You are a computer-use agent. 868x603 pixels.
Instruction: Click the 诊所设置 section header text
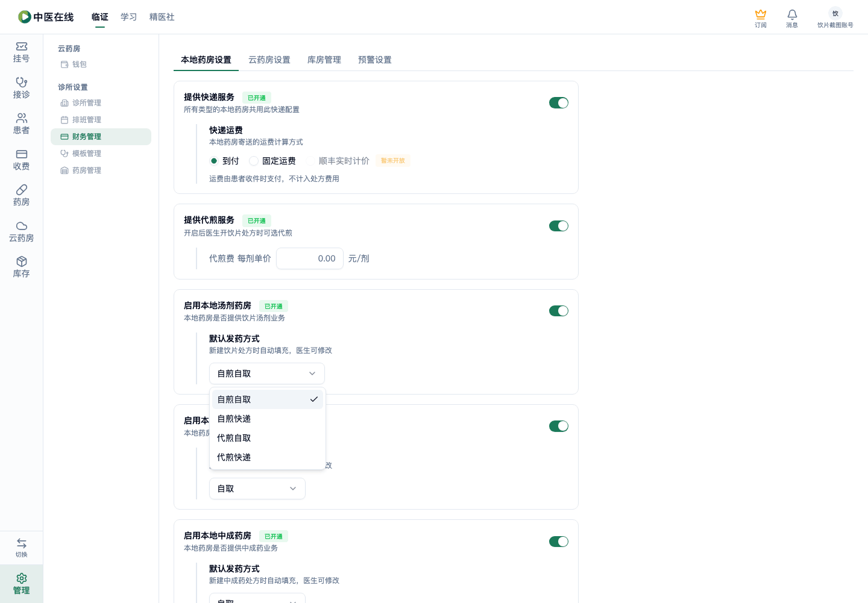point(73,87)
